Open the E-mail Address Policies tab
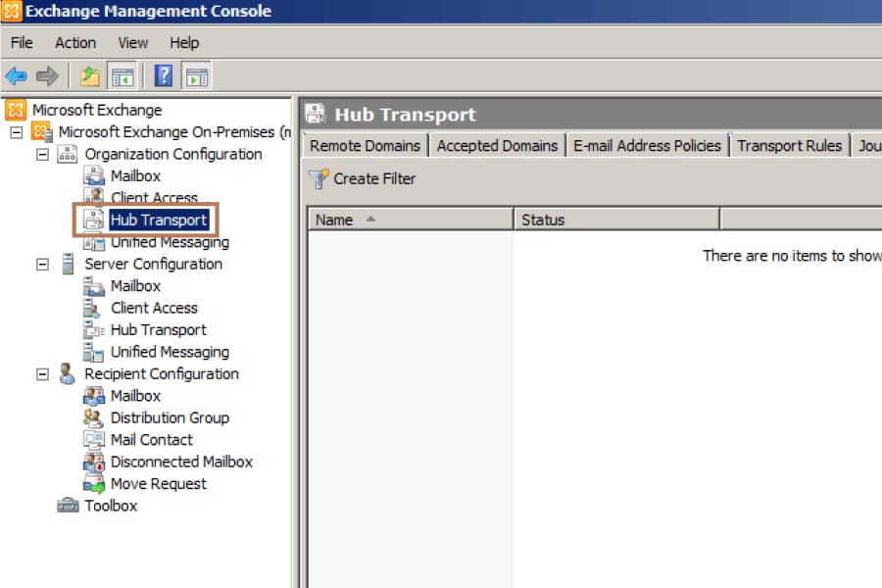 coord(647,145)
